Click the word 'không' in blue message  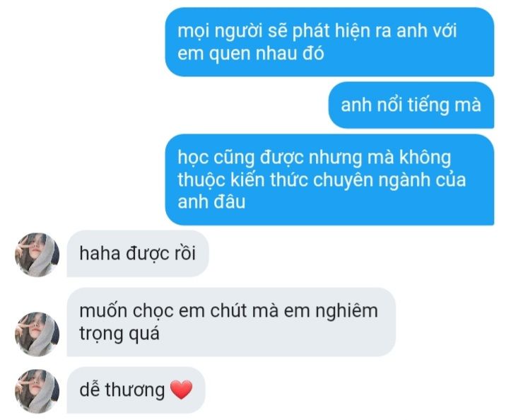click(425, 158)
